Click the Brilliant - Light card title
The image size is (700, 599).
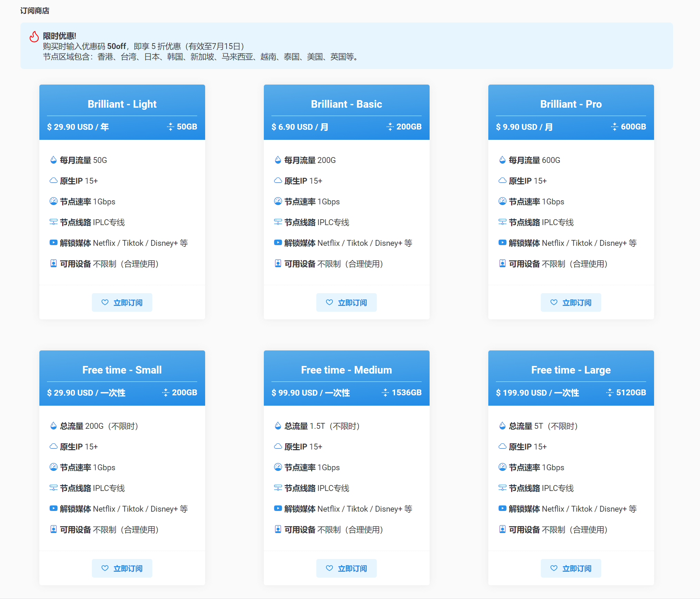[122, 104]
